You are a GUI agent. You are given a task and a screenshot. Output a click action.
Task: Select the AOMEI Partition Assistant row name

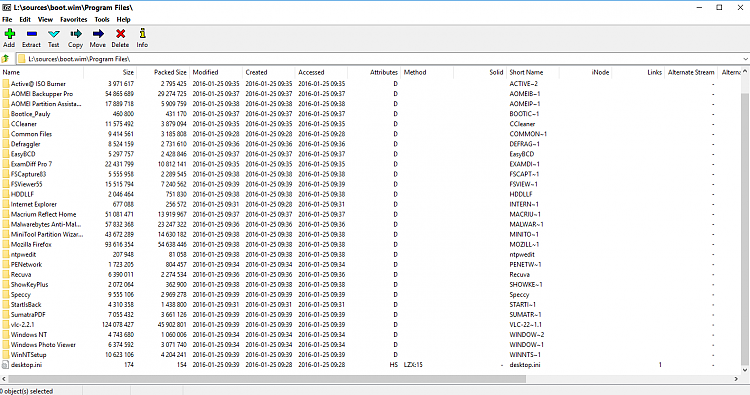(x=46, y=104)
